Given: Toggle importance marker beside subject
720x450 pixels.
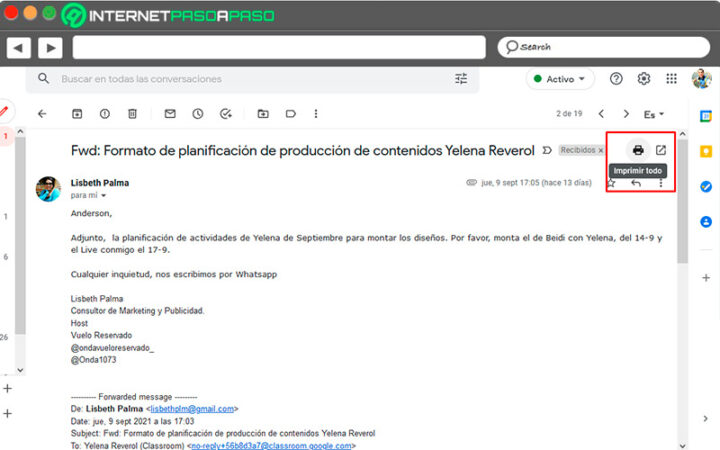Looking at the screenshot, I should tap(547, 151).
